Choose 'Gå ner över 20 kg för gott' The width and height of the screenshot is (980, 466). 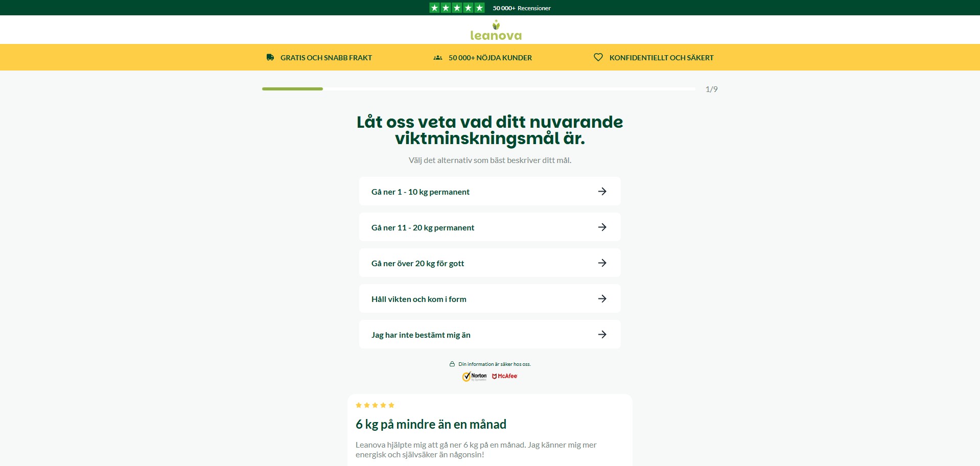point(417,264)
